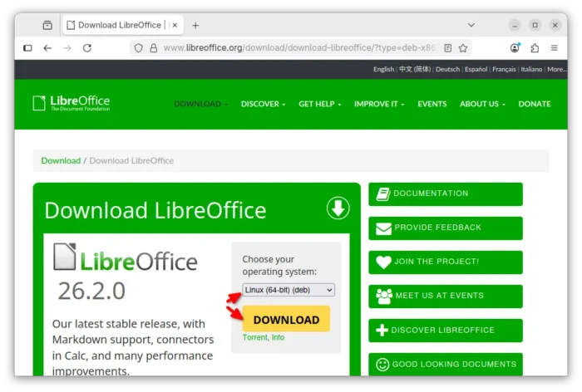Click the Good Looking Documents smiley icon
This screenshot has width=582, height=392.
382,365
